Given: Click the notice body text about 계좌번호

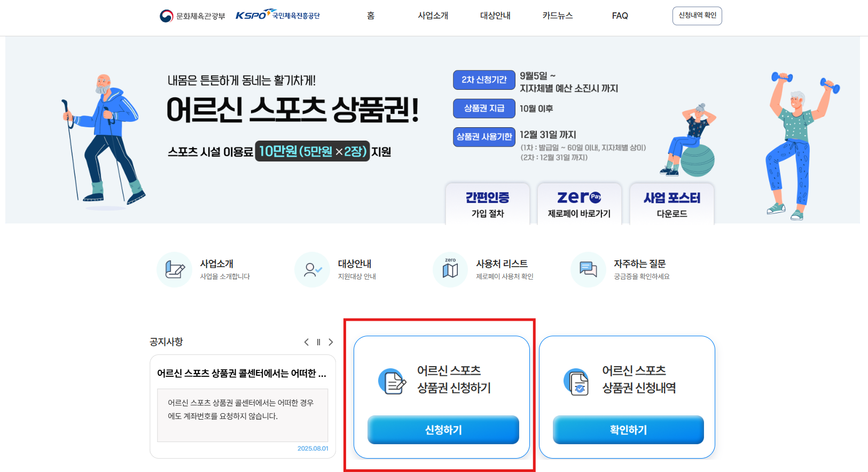Looking at the screenshot, I should click(x=241, y=409).
